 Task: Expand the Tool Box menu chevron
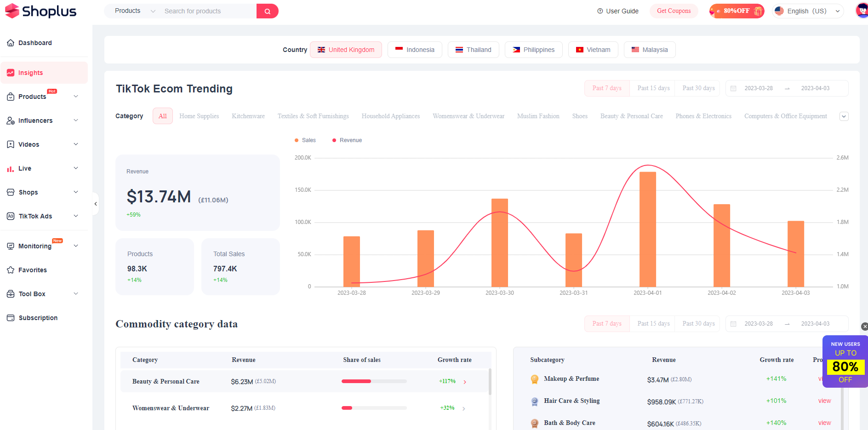[x=76, y=293]
